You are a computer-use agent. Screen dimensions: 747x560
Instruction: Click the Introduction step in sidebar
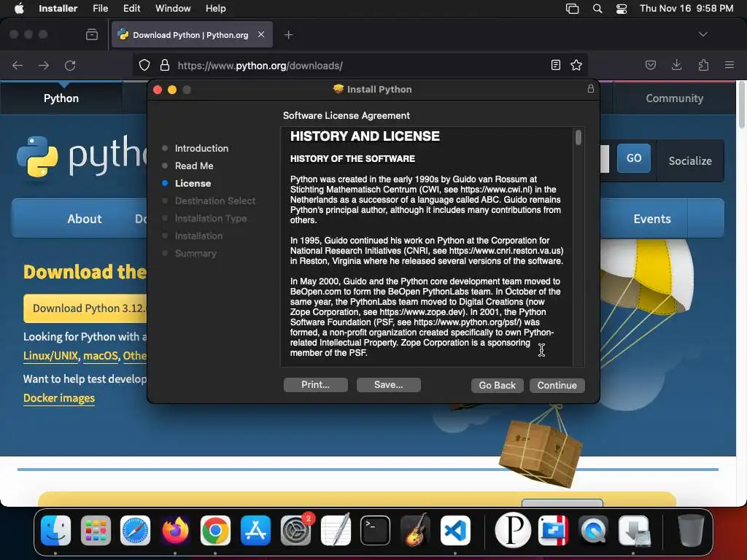click(x=201, y=148)
